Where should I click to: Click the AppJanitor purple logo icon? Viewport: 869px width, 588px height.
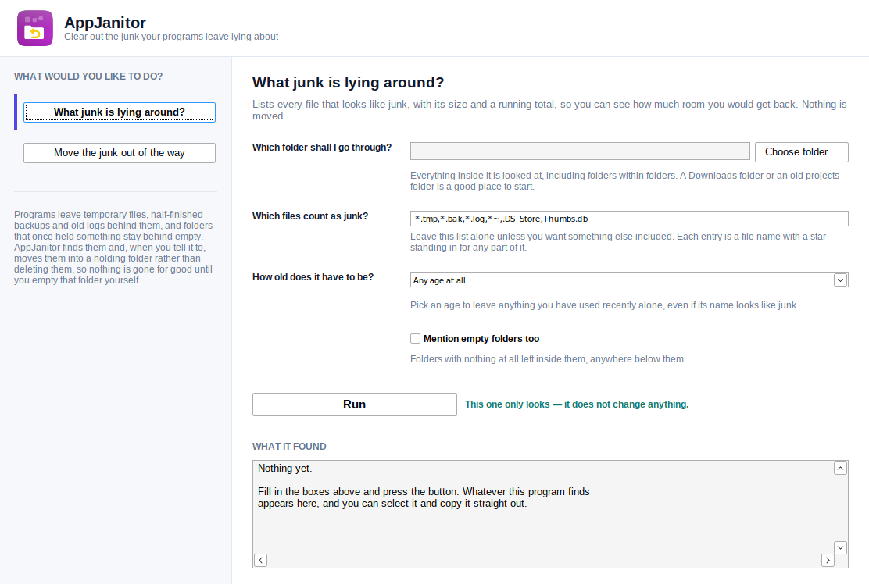(35, 28)
